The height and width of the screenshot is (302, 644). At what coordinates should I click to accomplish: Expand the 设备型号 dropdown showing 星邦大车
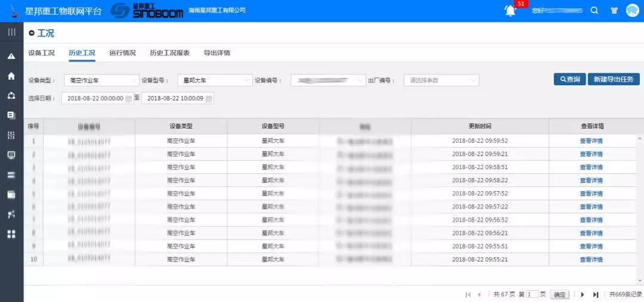tap(215, 80)
